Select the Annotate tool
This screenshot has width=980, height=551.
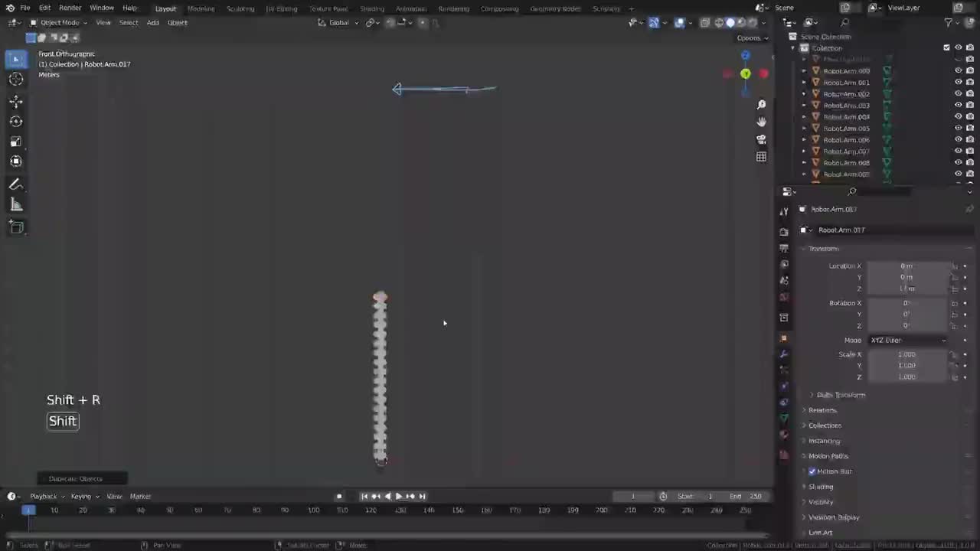click(x=16, y=184)
